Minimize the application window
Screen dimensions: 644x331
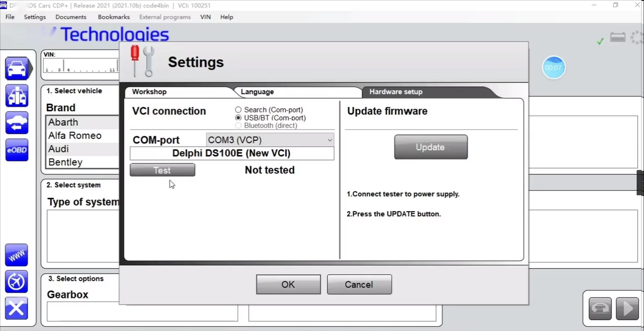pyautogui.click(x=594, y=5)
